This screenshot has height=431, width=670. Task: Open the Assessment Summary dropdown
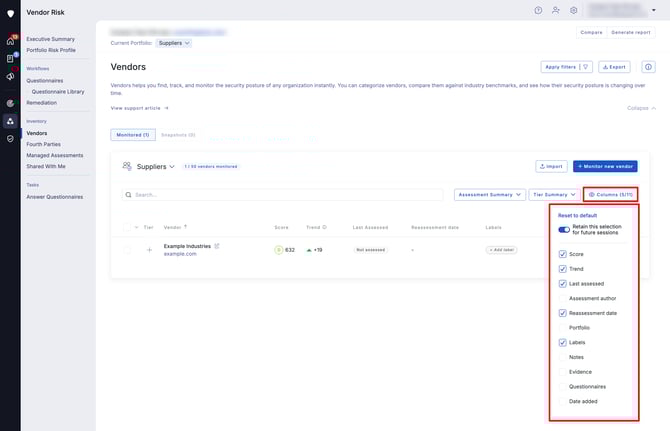pyautogui.click(x=488, y=195)
